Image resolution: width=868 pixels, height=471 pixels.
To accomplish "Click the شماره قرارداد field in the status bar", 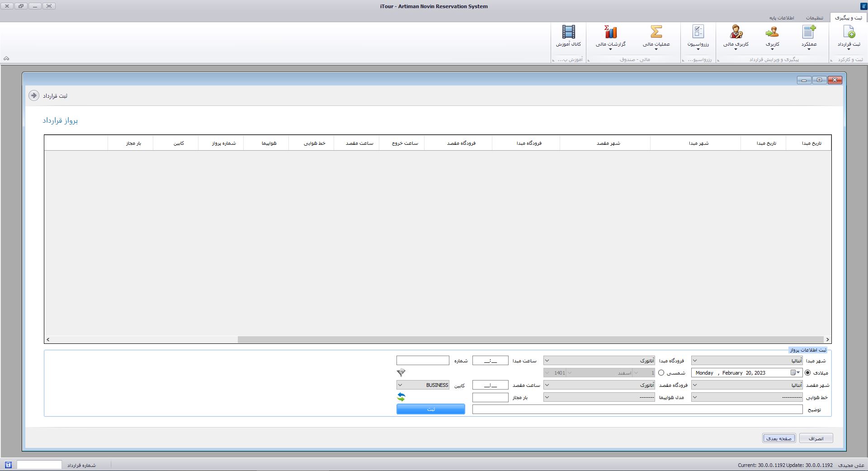I will 39,465.
